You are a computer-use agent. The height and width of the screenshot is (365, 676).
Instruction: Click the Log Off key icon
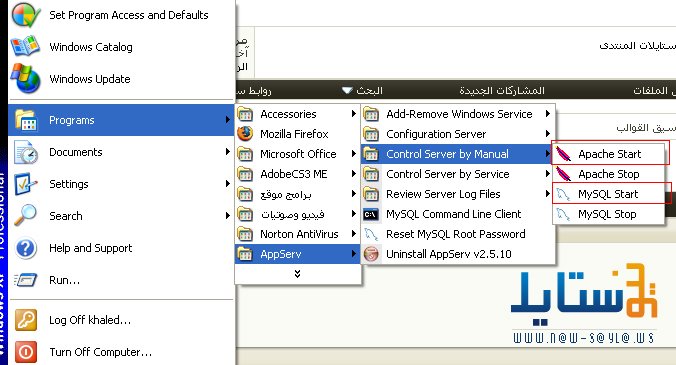pos(26,320)
